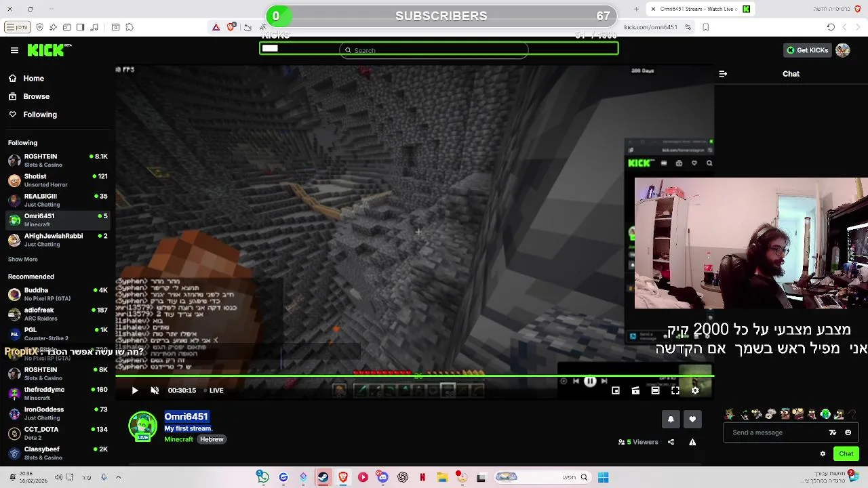Open user profile avatar menu

[843, 50]
